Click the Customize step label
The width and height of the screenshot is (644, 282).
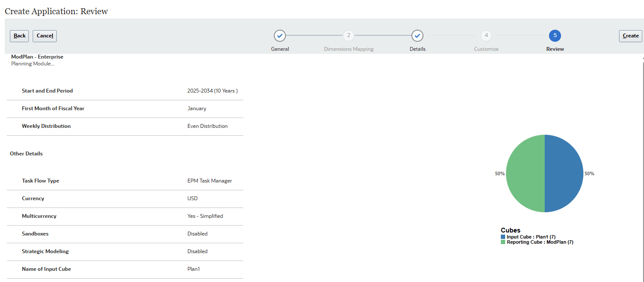(486, 49)
